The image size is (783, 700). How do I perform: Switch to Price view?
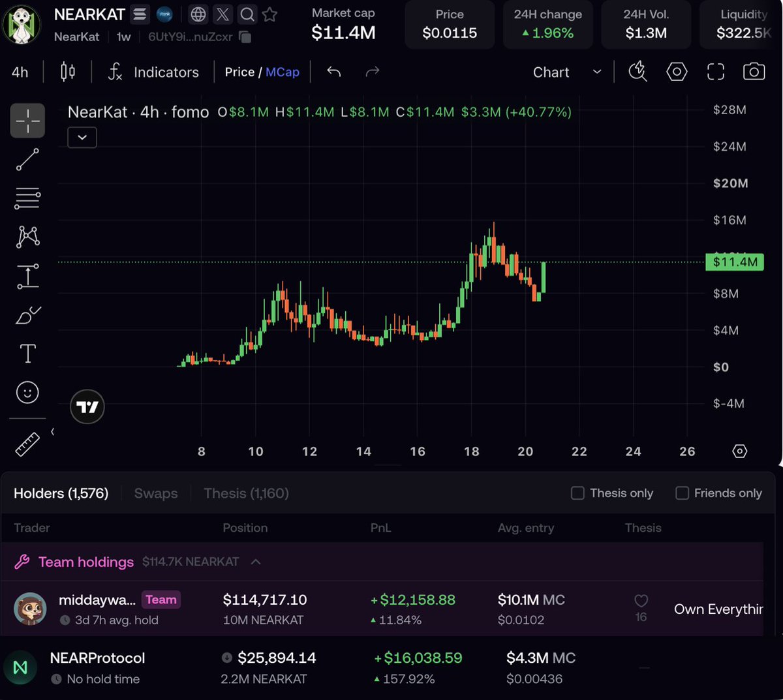coord(239,72)
